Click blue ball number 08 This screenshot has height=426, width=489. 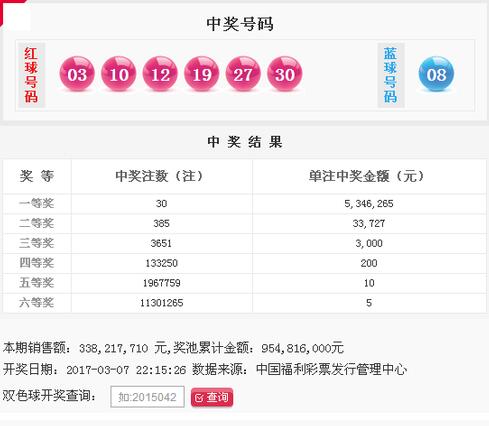[x=436, y=74]
